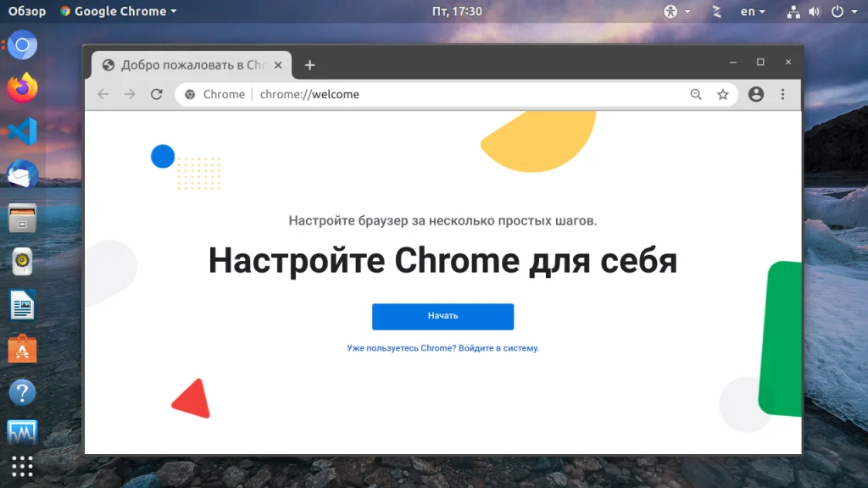
Task: Launch Chromium from the dock
Action: coord(22,45)
